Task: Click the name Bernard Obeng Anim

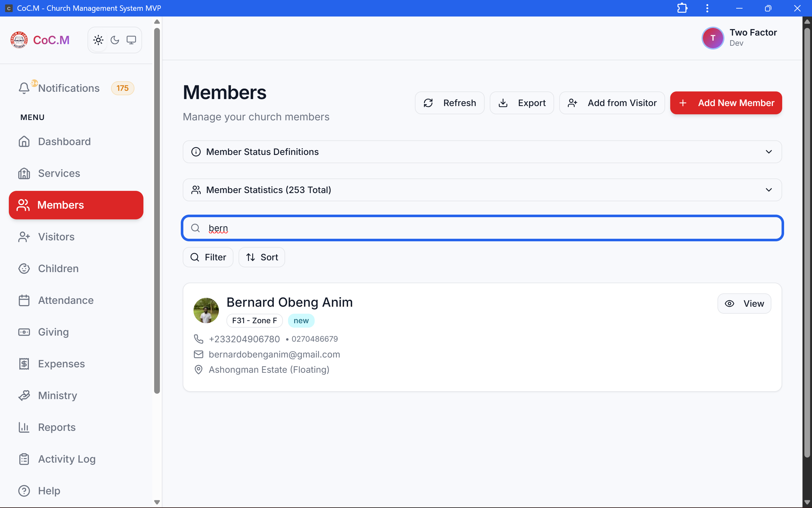Action: pos(290,302)
